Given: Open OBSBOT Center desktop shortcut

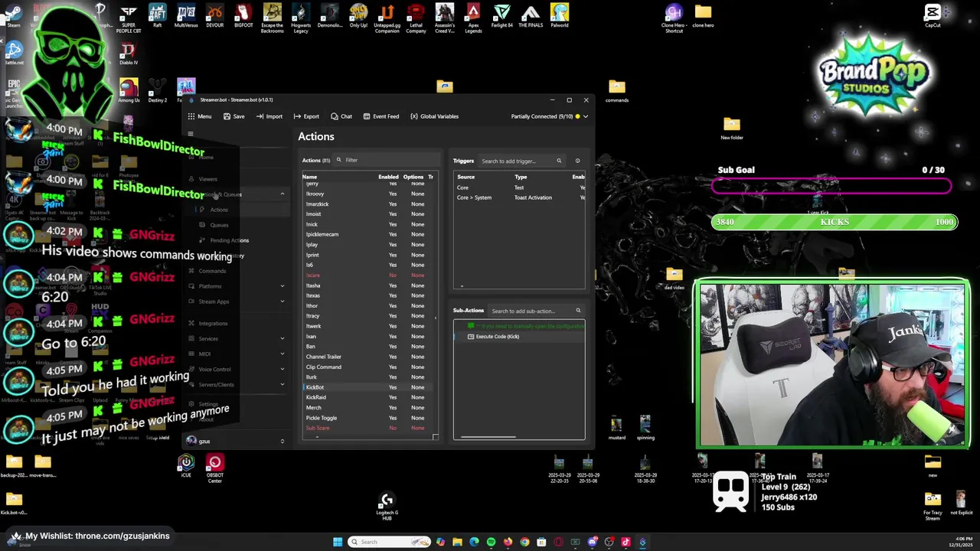Looking at the screenshot, I should tap(214, 468).
